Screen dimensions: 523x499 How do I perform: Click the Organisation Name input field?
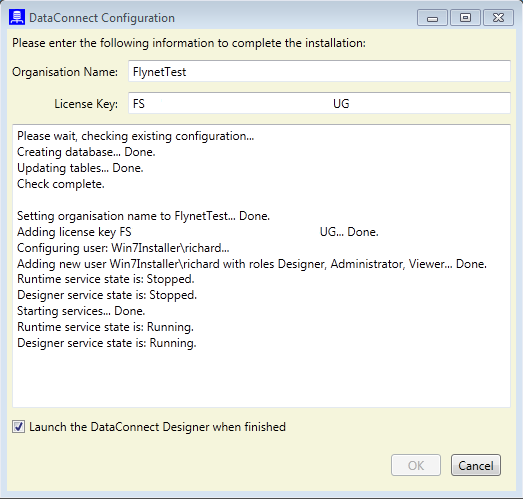click(319, 71)
